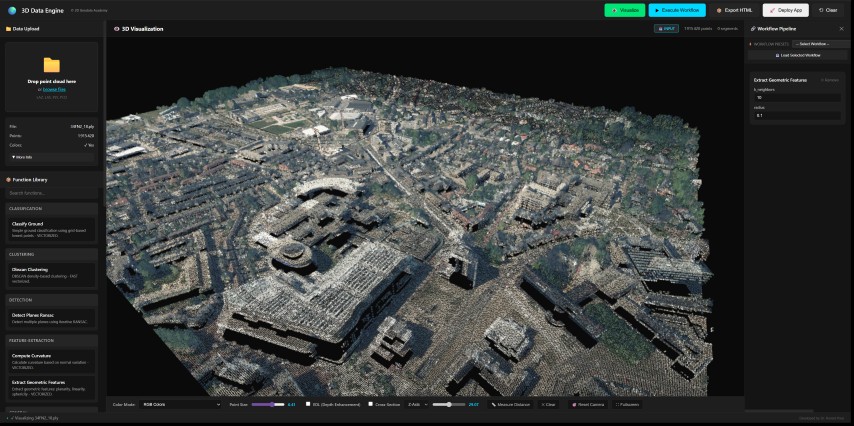This screenshot has height=426, width=854.
Task: Click the Visualize button
Action: tap(624, 10)
